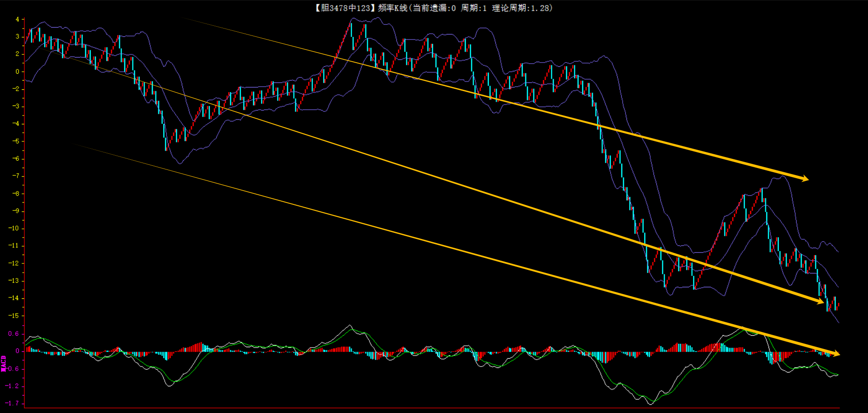Screen dimensions: 868x413
Task: Click the arrowhead of the top trend line
Action: (804, 178)
